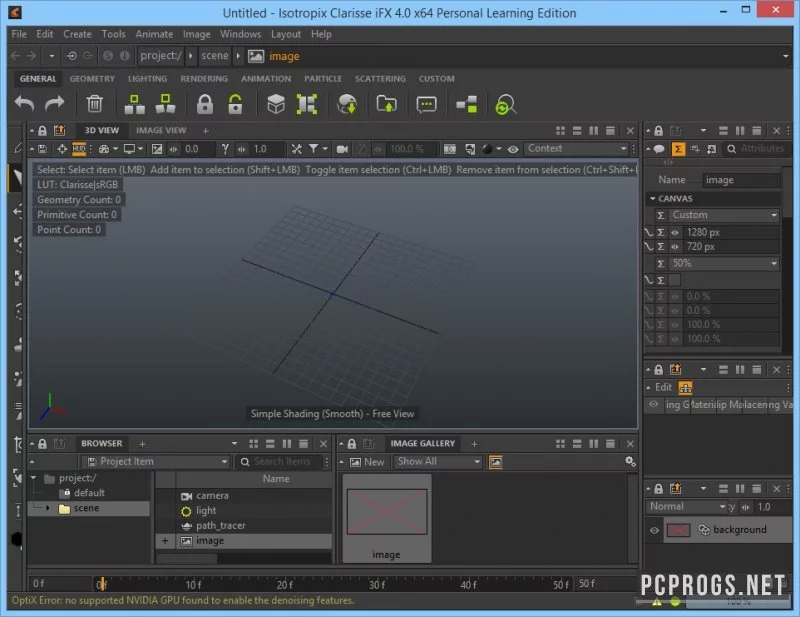
Task: Click the red color swatch of background layer
Action: 679,530
